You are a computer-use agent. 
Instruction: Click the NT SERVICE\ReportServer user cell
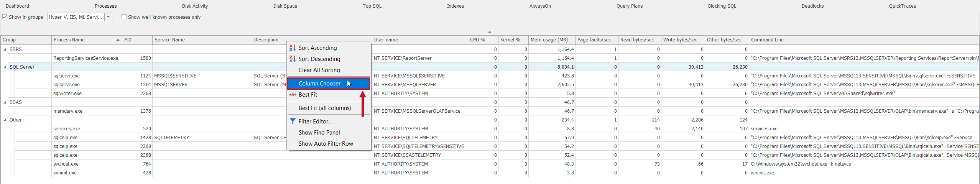(420, 58)
